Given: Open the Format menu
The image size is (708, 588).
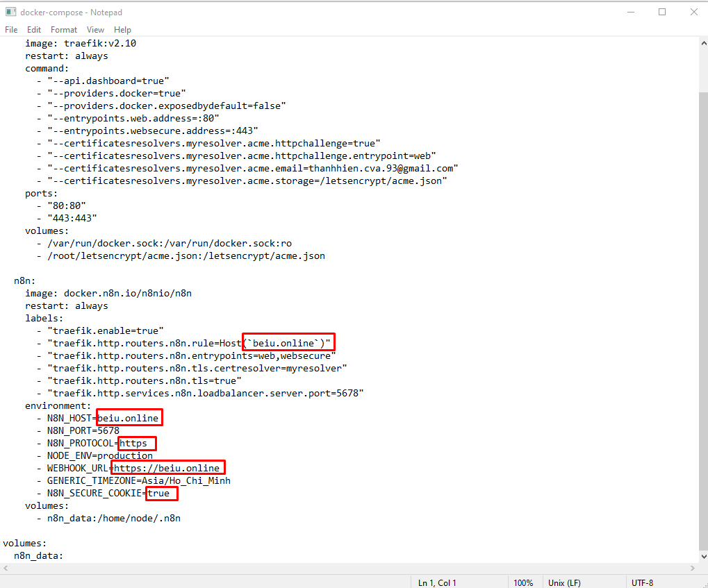Looking at the screenshot, I should pos(64,30).
